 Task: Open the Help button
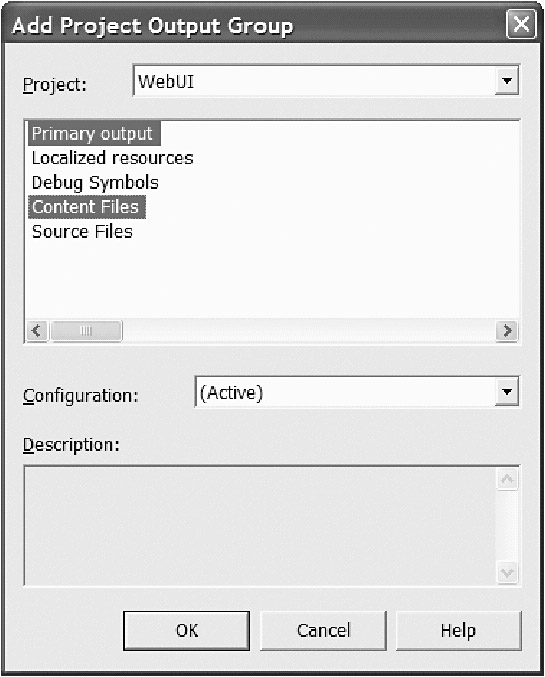[459, 630]
